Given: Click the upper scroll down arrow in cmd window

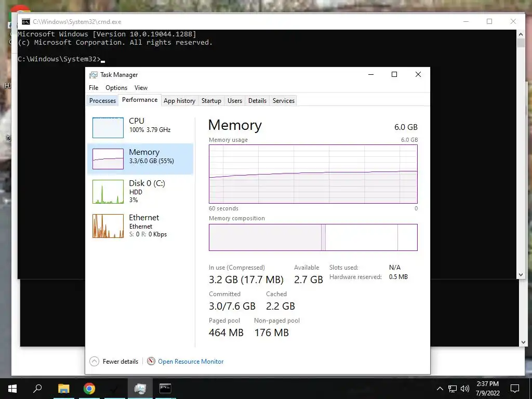Looking at the screenshot, I should [521, 275].
